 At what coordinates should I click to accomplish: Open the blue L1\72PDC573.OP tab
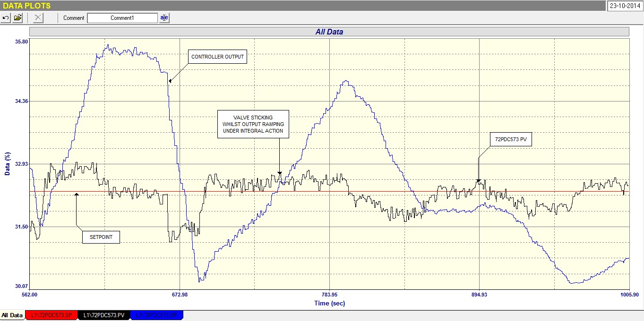pos(156,315)
